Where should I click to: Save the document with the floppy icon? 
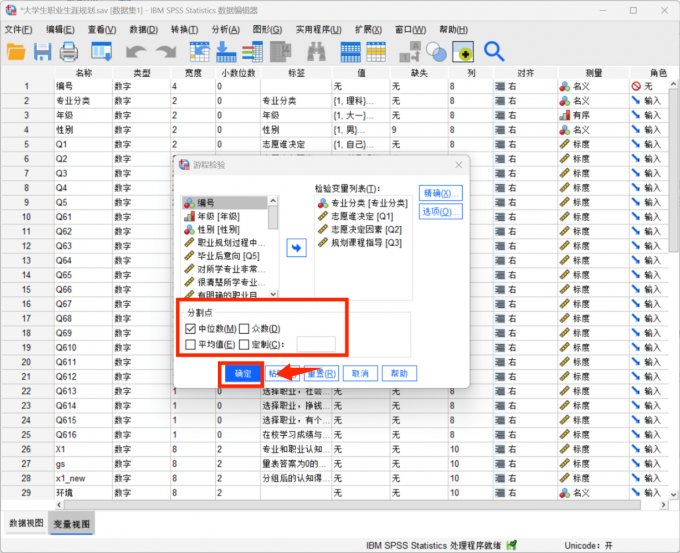click(42, 52)
